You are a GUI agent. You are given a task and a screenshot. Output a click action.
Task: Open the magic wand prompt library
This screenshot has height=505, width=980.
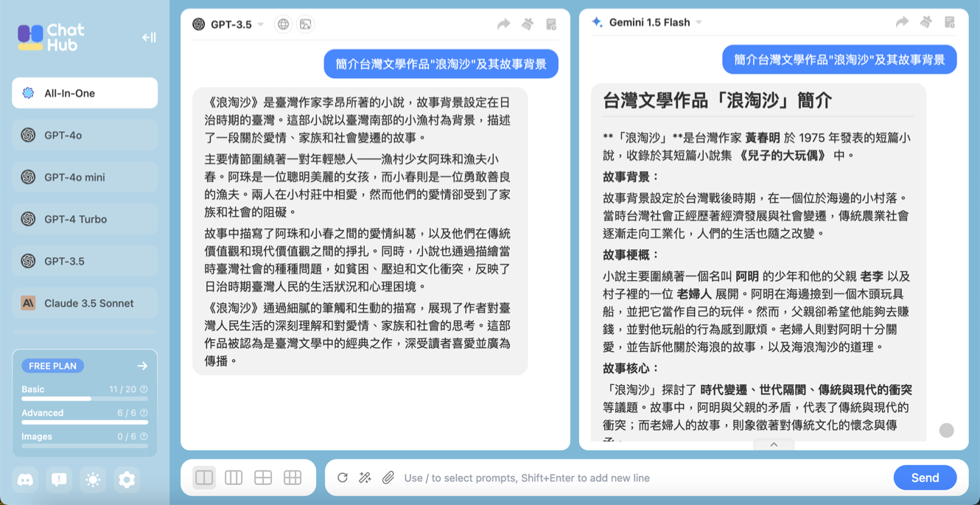(365, 478)
